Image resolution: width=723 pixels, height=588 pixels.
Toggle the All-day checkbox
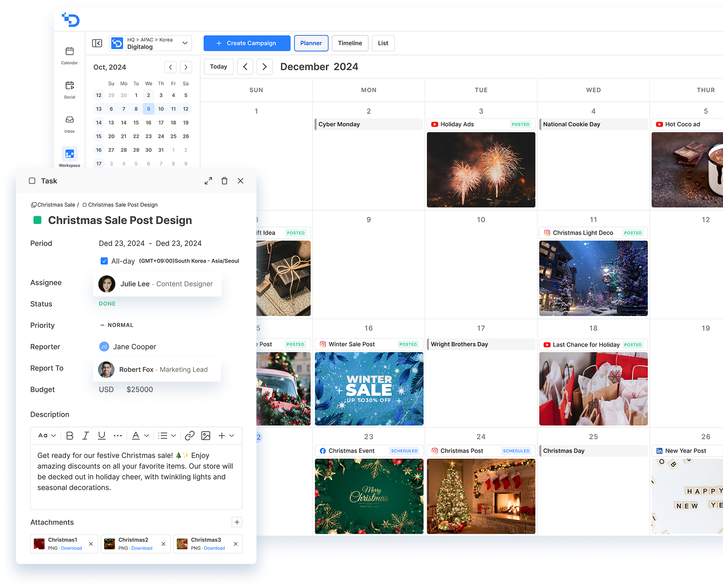click(104, 261)
